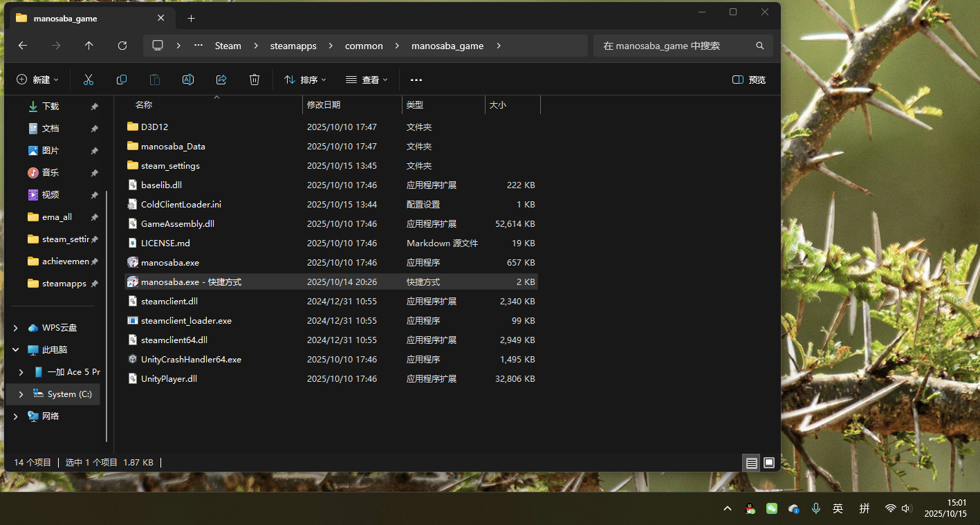980x525 pixels.
Task: Select the GameAssembly.dll file
Action: (x=177, y=224)
